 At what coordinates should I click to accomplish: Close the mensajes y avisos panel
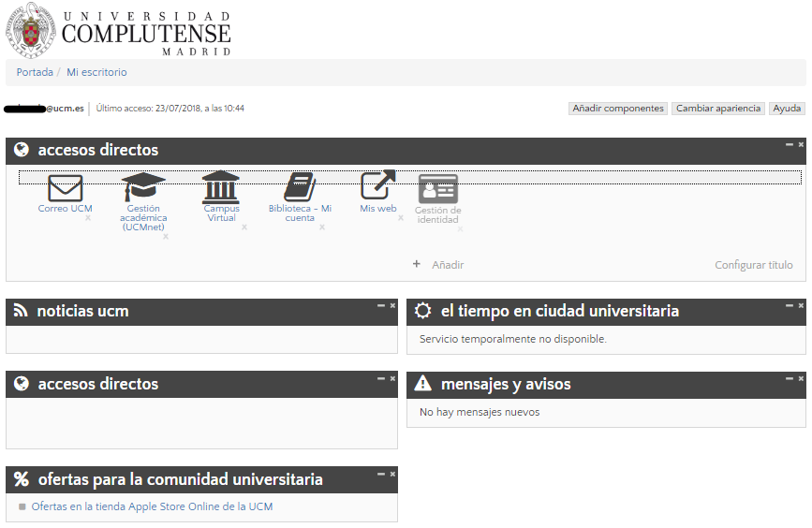[801, 378]
